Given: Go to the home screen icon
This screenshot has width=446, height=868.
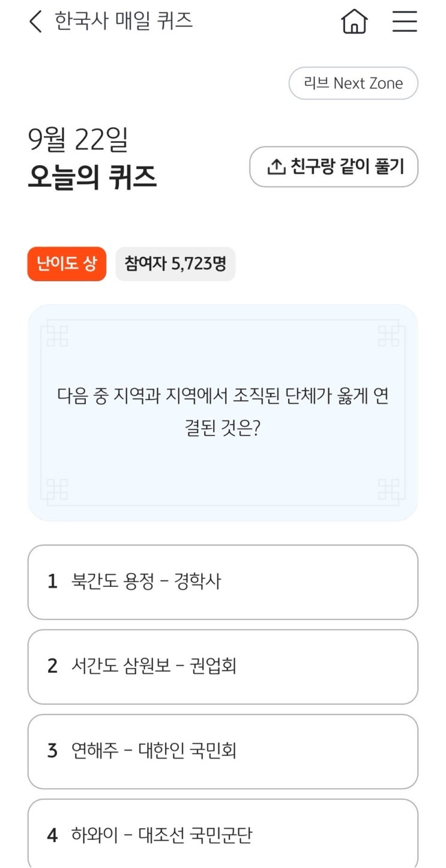Looking at the screenshot, I should point(354,22).
